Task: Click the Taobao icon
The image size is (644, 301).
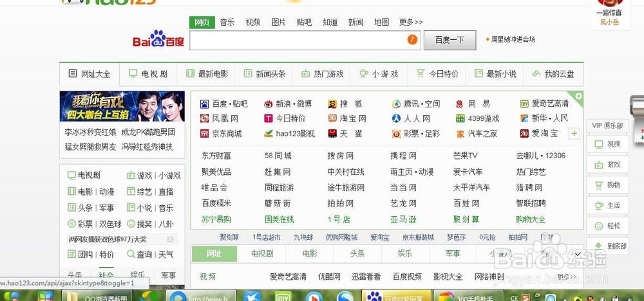Action: coord(332,118)
